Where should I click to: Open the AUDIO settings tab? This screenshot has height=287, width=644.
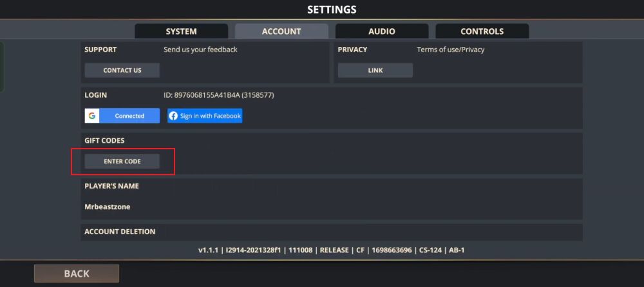(x=382, y=31)
